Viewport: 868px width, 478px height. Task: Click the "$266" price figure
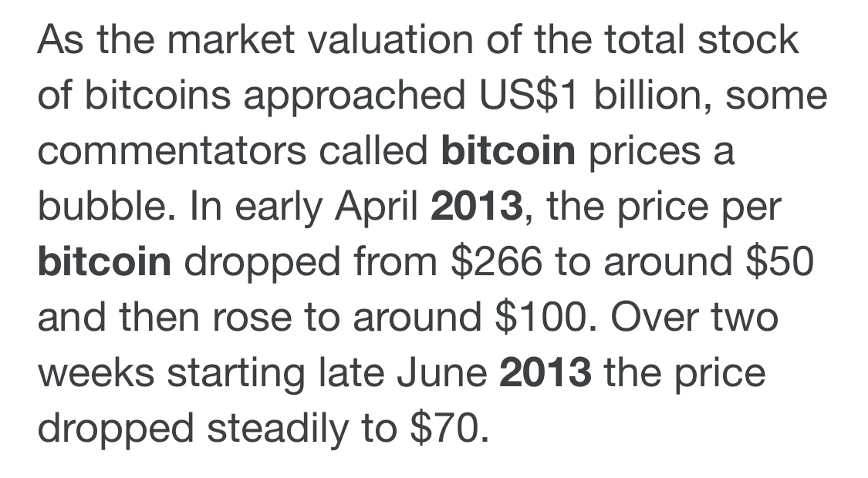pos(497,261)
